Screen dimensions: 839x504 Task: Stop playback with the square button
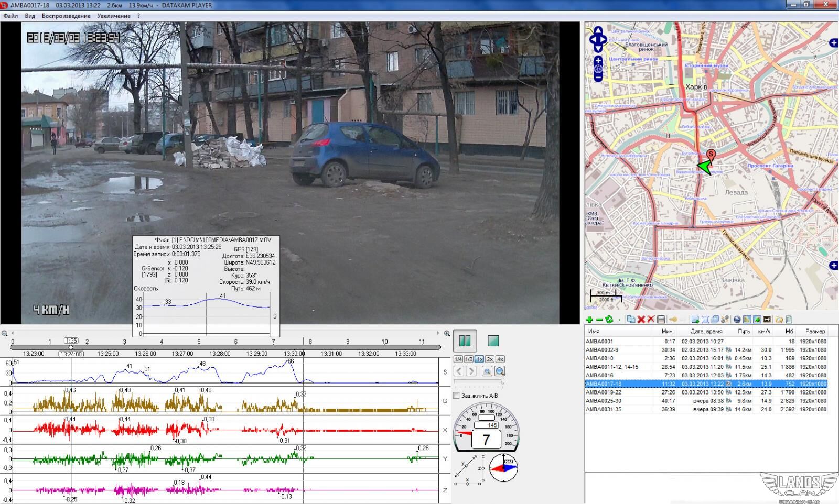click(x=493, y=341)
